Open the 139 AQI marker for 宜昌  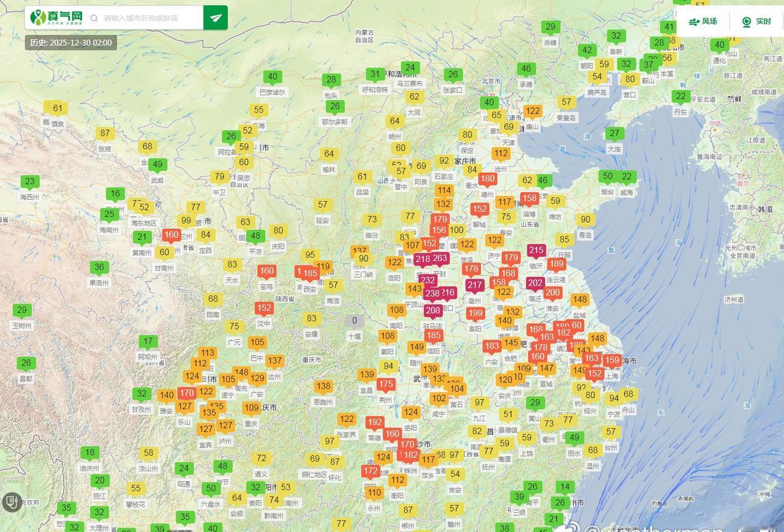pyautogui.click(x=367, y=374)
